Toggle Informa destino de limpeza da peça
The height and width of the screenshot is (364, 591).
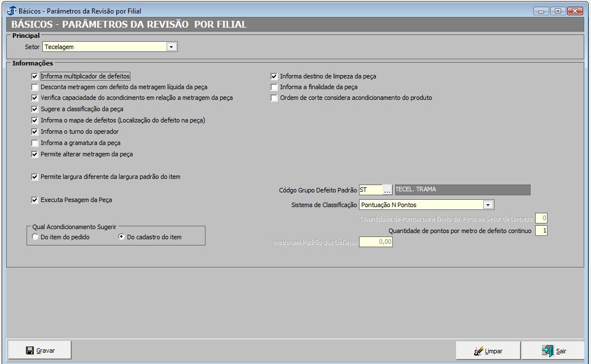pyautogui.click(x=274, y=76)
